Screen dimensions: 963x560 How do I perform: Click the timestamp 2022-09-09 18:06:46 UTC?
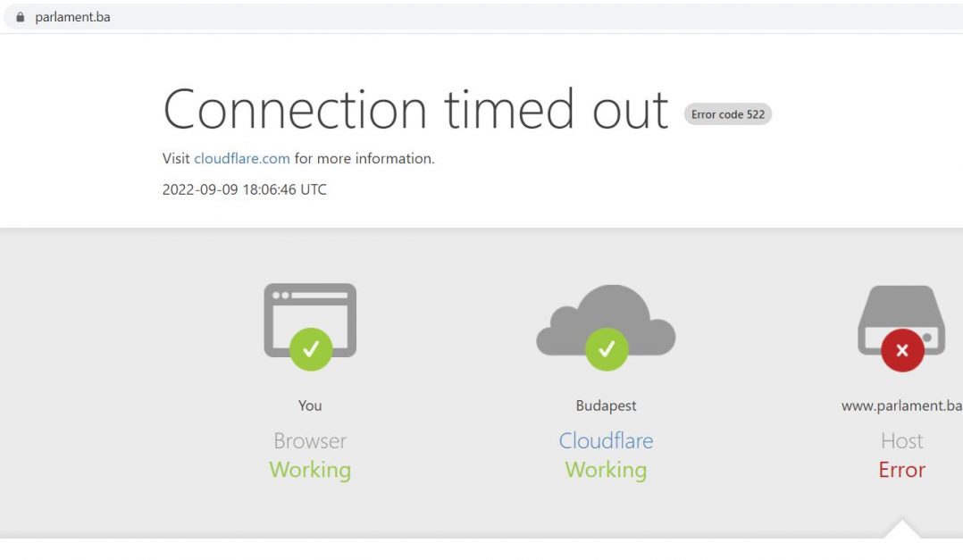click(245, 189)
